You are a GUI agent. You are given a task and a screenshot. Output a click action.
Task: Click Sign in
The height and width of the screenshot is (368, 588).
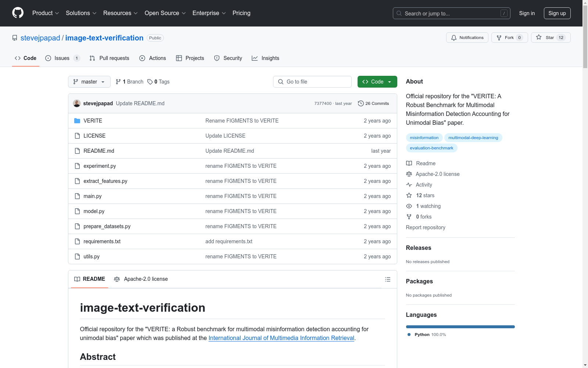pyautogui.click(x=527, y=13)
